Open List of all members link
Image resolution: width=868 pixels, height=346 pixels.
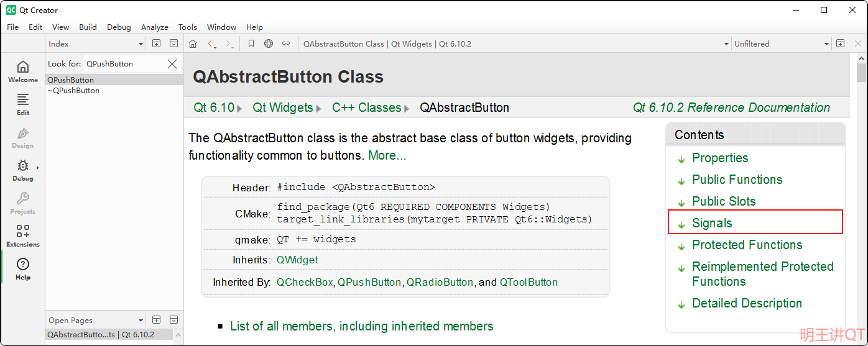click(362, 326)
